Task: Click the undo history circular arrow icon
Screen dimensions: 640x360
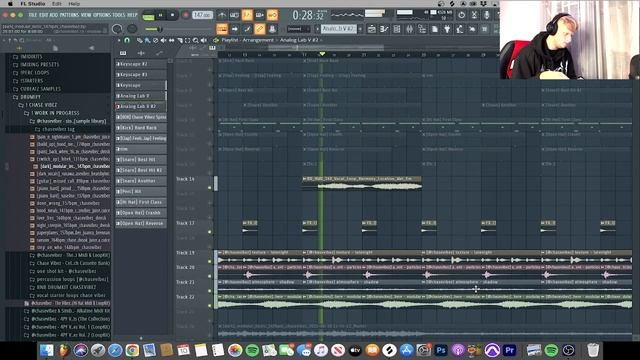Action: click(462, 16)
